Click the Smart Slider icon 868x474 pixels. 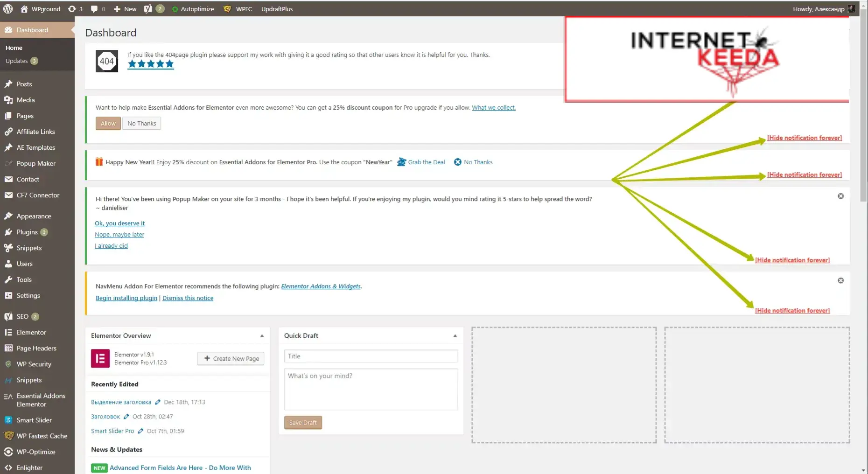[8, 420]
